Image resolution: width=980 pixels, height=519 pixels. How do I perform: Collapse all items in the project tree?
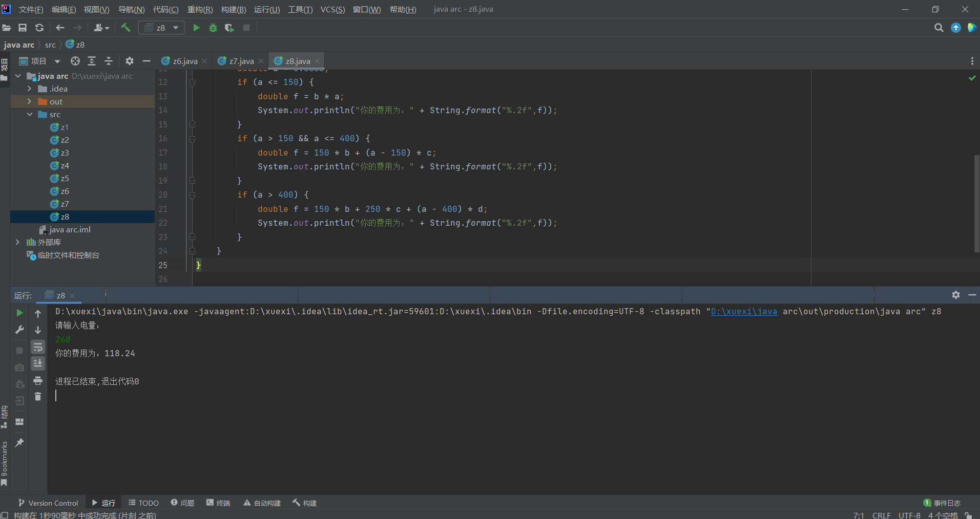click(x=109, y=61)
